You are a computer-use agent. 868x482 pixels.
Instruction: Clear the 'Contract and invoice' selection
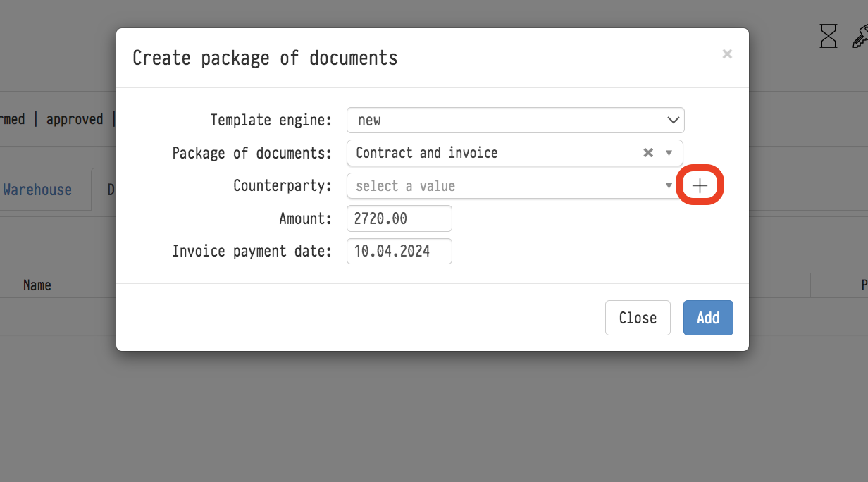pos(648,153)
